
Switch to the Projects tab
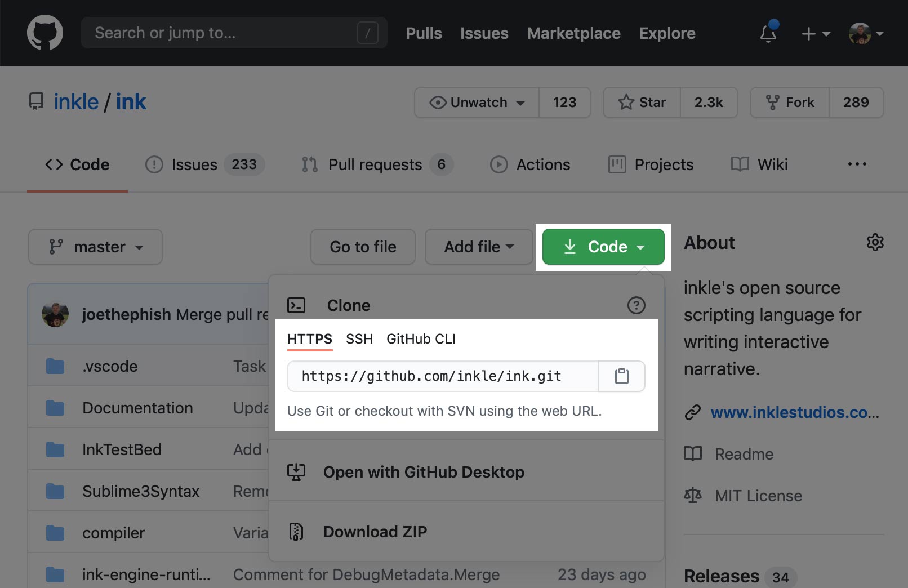click(x=651, y=164)
